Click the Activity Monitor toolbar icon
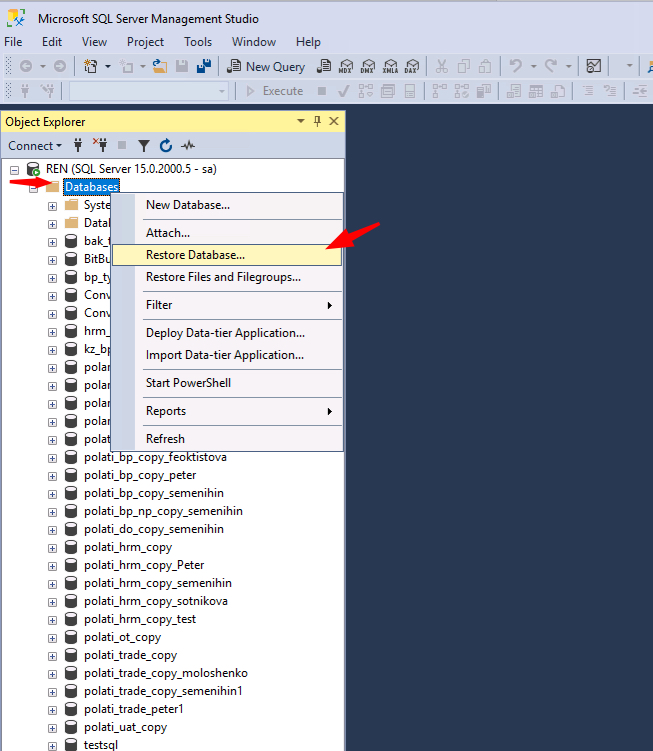653x751 pixels. tap(594, 66)
